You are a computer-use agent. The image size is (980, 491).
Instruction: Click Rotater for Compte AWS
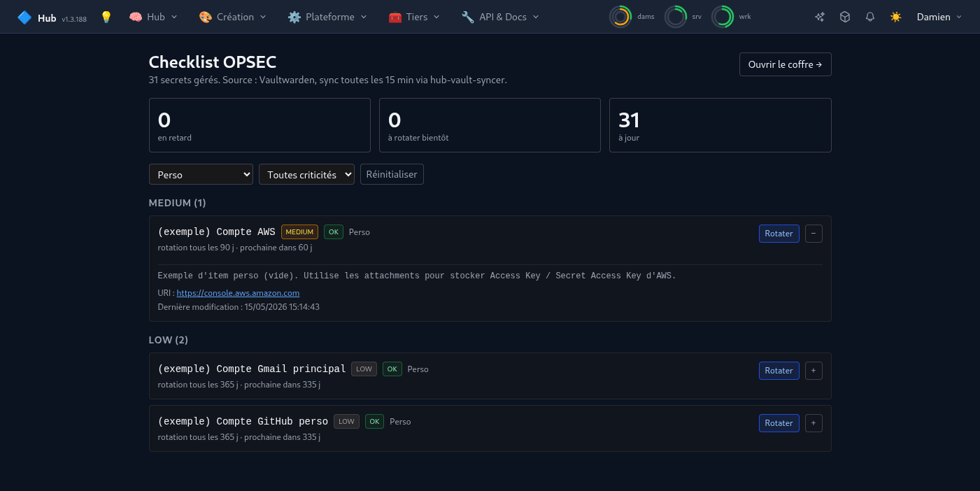pyautogui.click(x=779, y=234)
